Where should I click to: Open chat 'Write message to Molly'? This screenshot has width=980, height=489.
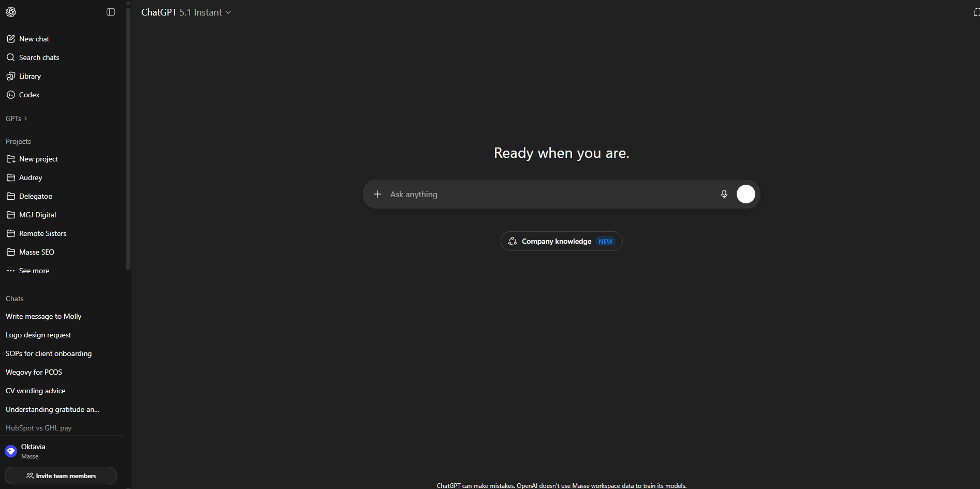(62, 316)
